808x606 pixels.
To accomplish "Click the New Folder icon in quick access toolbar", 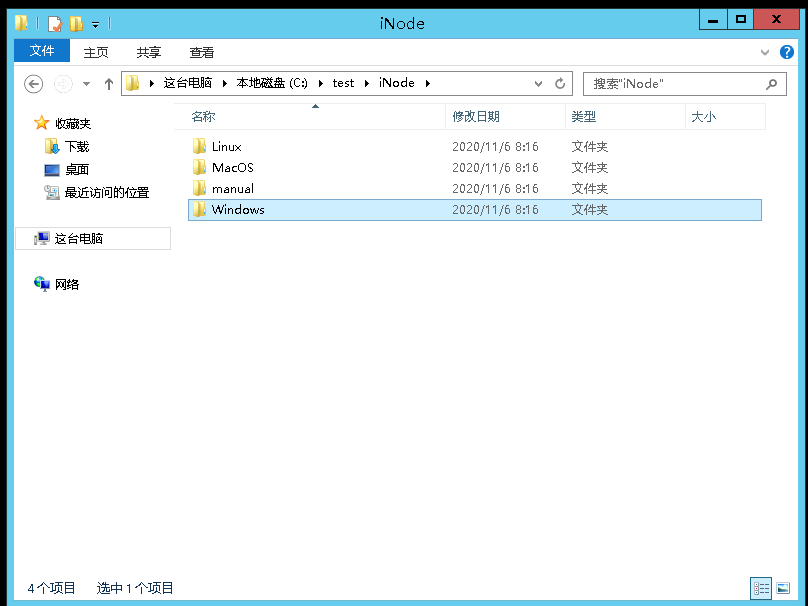I will pyautogui.click(x=76, y=24).
